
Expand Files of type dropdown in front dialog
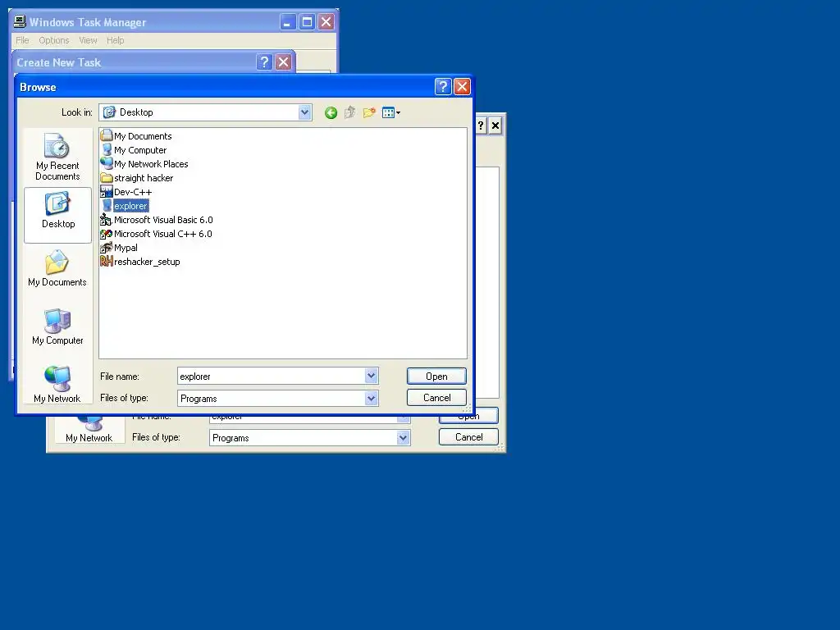coord(372,398)
